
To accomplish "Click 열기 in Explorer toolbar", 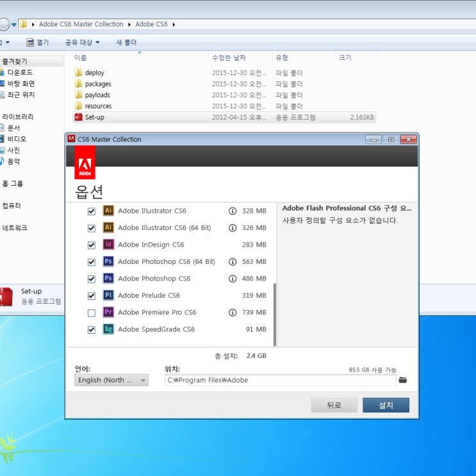I will tap(43, 42).
